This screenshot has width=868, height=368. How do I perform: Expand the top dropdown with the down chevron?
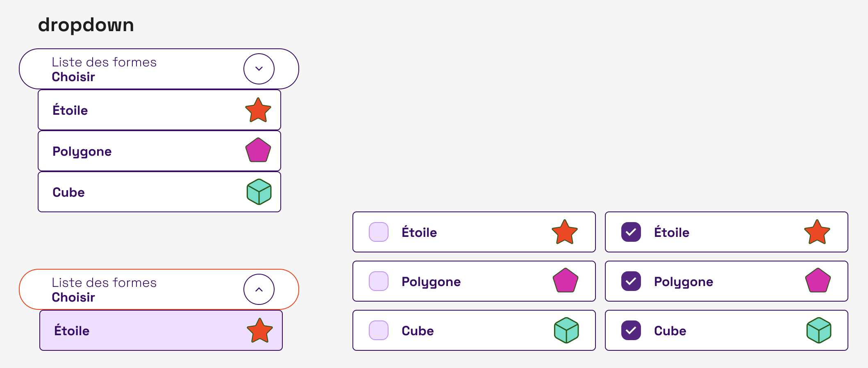(259, 69)
